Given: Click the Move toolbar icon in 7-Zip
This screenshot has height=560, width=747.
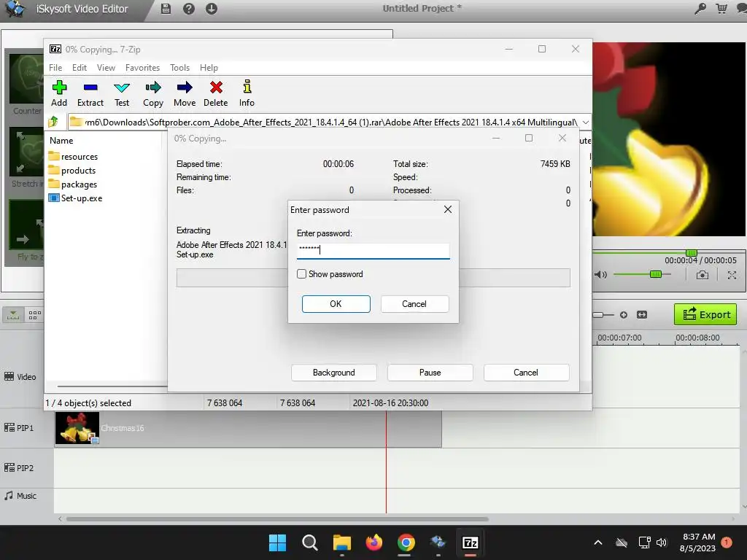Looking at the screenshot, I should pyautogui.click(x=185, y=93).
